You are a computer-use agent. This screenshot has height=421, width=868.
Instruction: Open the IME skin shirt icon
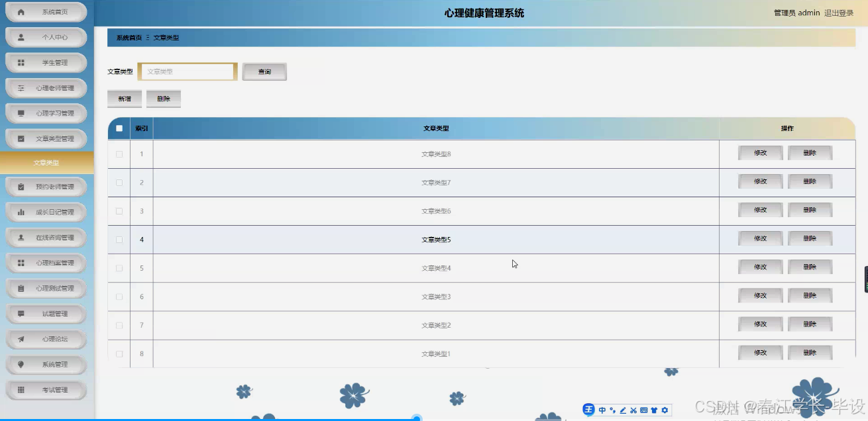pos(654,410)
